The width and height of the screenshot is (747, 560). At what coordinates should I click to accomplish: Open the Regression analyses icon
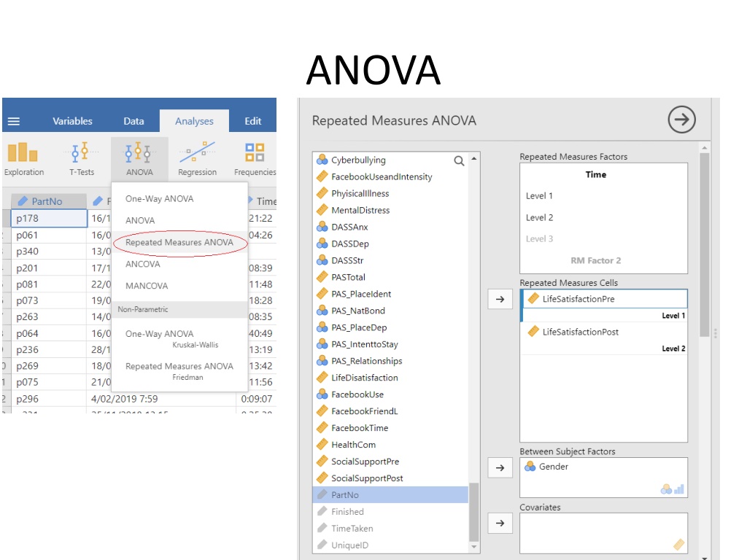click(x=197, y=159)
